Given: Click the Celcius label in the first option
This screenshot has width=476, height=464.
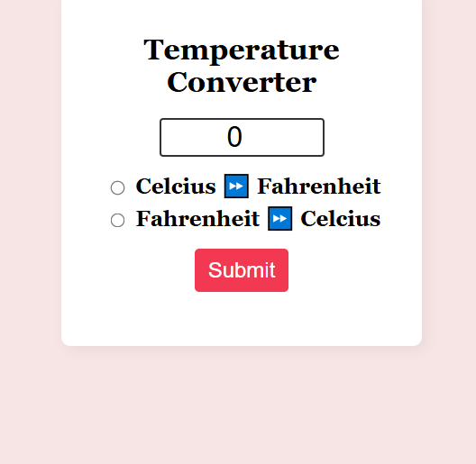Looking at the screenshot, I should click(176, 187).
